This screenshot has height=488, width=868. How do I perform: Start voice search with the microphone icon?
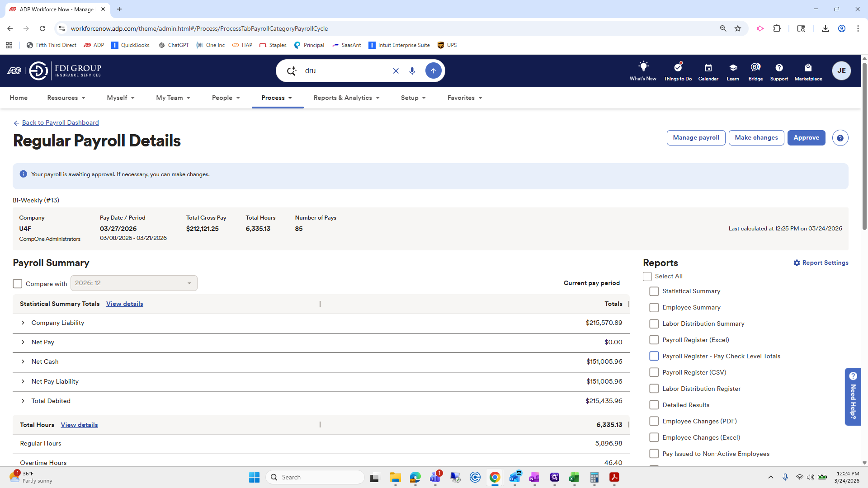click(412, 70)
